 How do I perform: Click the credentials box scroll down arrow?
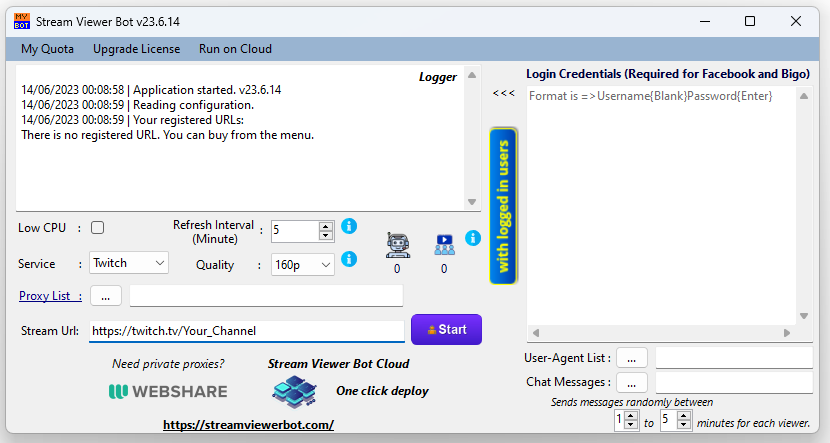pyautogui.click(x=804, y=316)
